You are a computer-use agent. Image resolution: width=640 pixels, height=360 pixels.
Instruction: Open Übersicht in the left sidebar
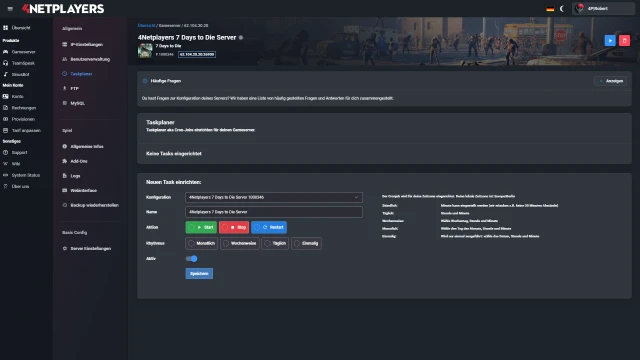17,28
